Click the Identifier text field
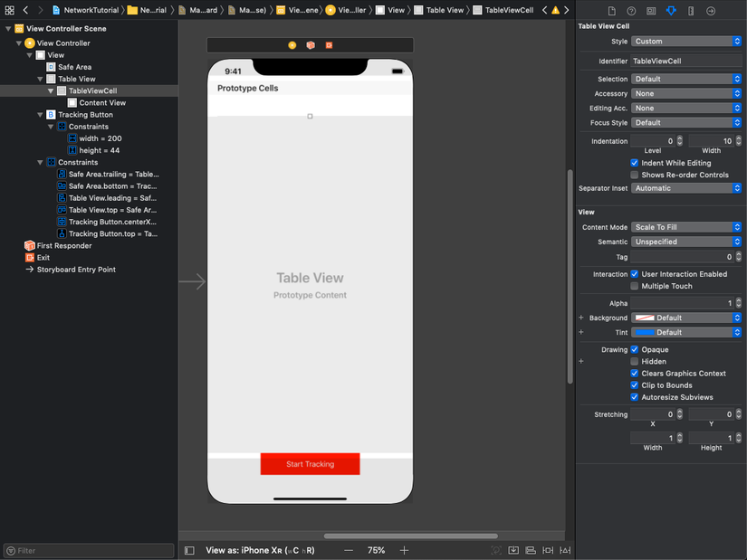 [x=686, y=61]
